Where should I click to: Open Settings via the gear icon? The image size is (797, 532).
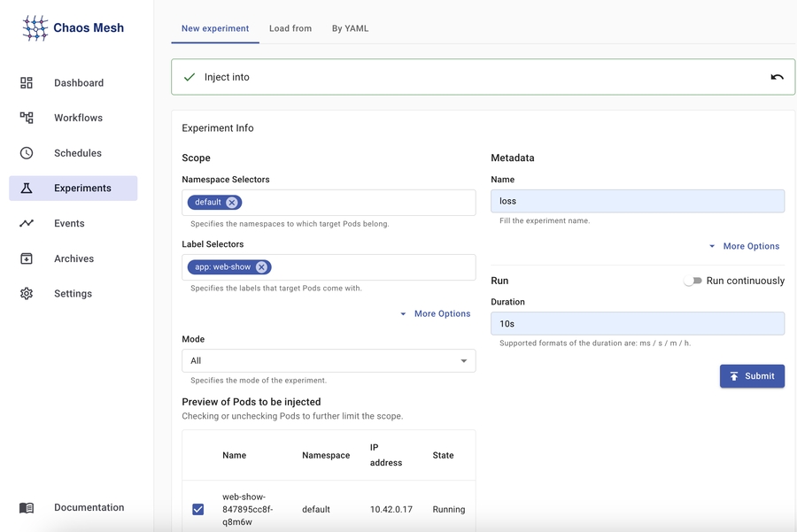27,294
